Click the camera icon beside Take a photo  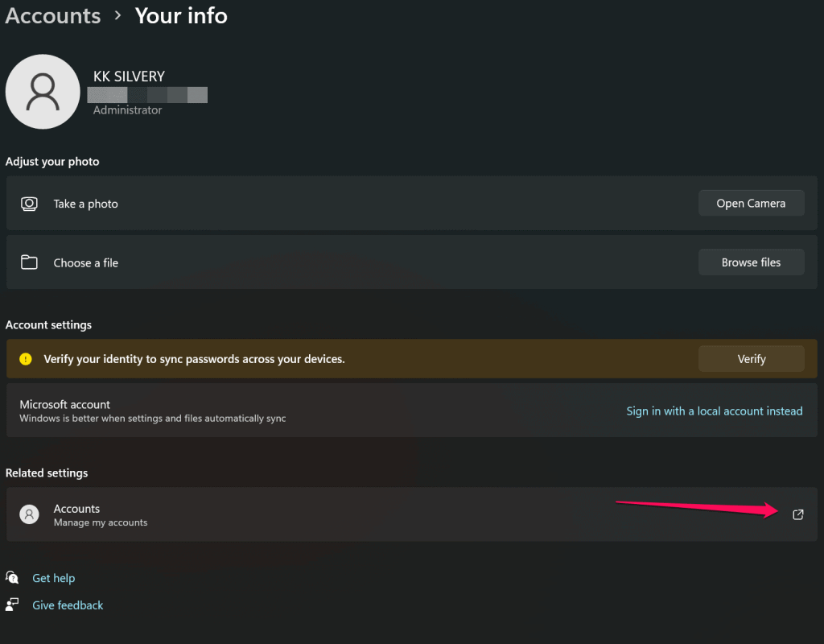click(x=29, y=204)
